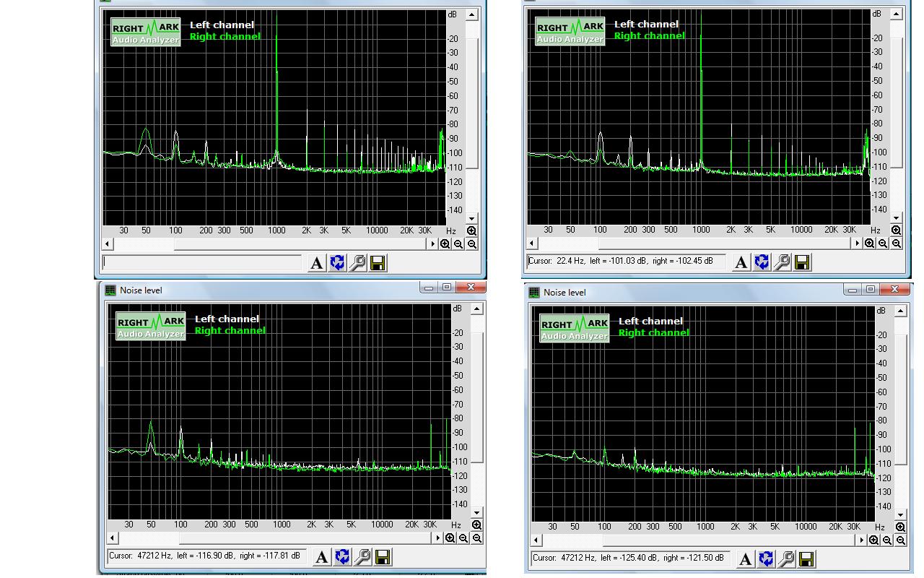Click blue arrows icon in -125.40 dB Noise level window
The height and width of the screenshot is (578, 924).
766,559
